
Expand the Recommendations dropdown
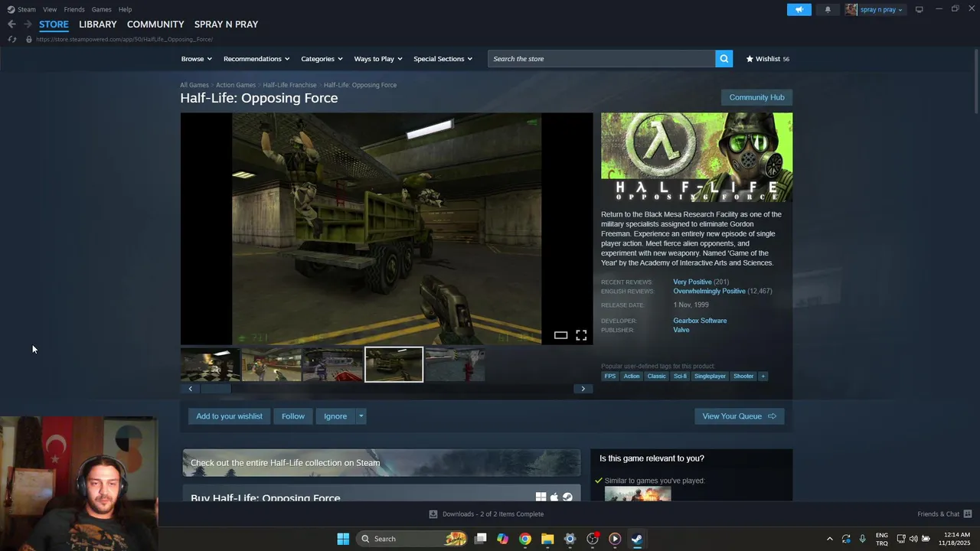[256, 59]
